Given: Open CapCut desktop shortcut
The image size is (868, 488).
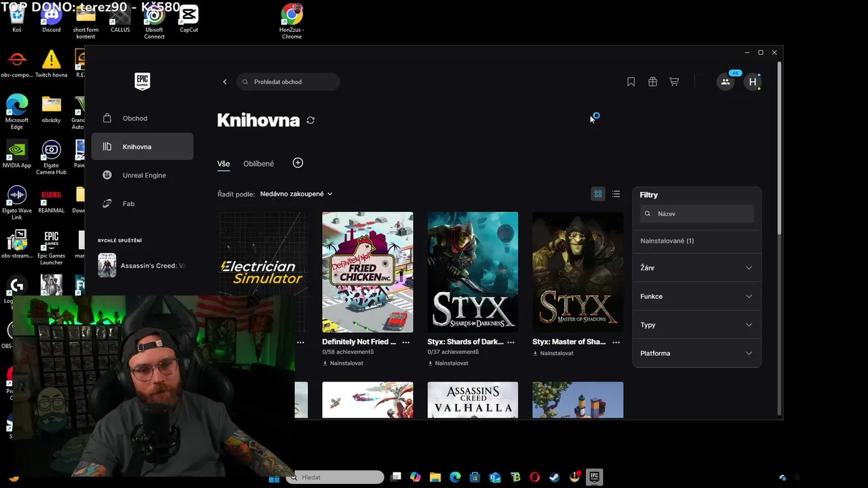Looking at the screenshot, I should (189, 19).
